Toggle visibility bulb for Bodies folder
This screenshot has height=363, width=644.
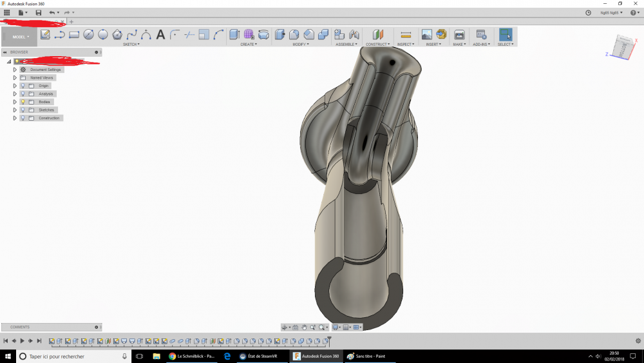tap(23, 102)
